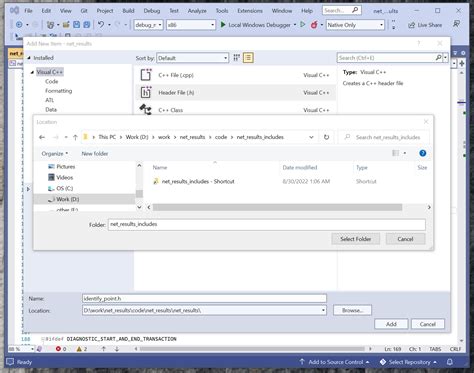Click the Select Folder button

click(356, 239)
